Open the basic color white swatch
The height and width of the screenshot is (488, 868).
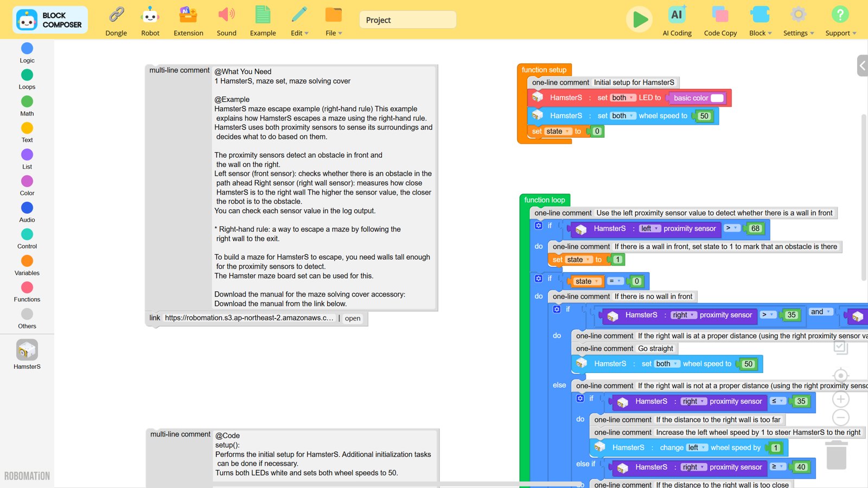(717, 98)
